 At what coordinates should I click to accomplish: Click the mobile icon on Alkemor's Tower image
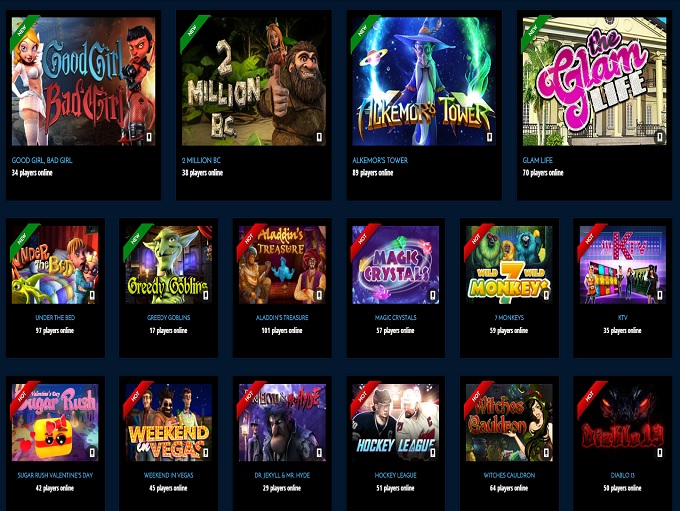pyautogui.click(x=490, y=137)
